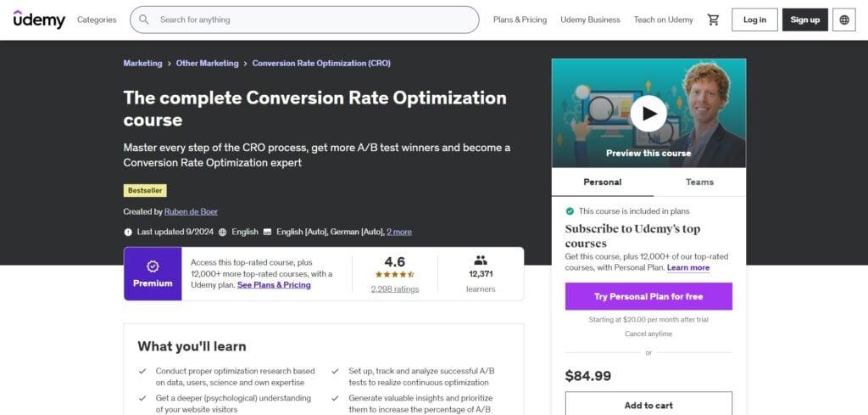The width and height of the screenshot is (868, 415).
Task: Open instructor Ruben de Boer's profile
Action: pyautogui.click(x=191, y=211)
